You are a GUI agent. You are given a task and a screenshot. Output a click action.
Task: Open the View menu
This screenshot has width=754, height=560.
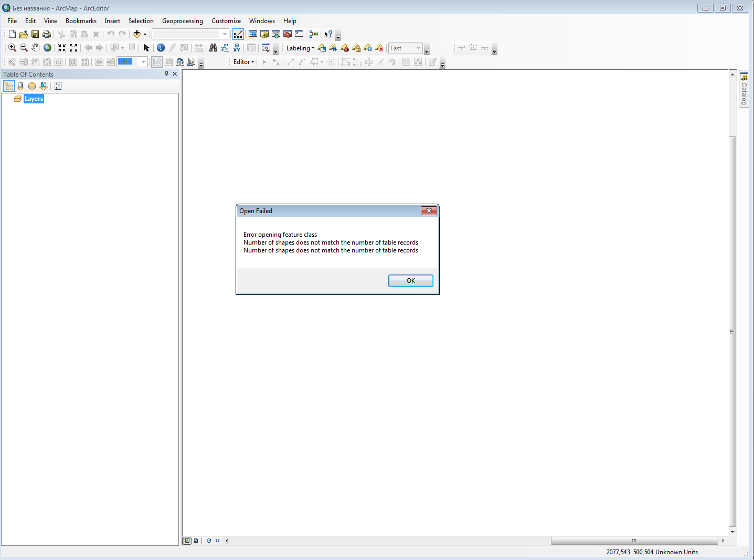click(x=50, y=21)
